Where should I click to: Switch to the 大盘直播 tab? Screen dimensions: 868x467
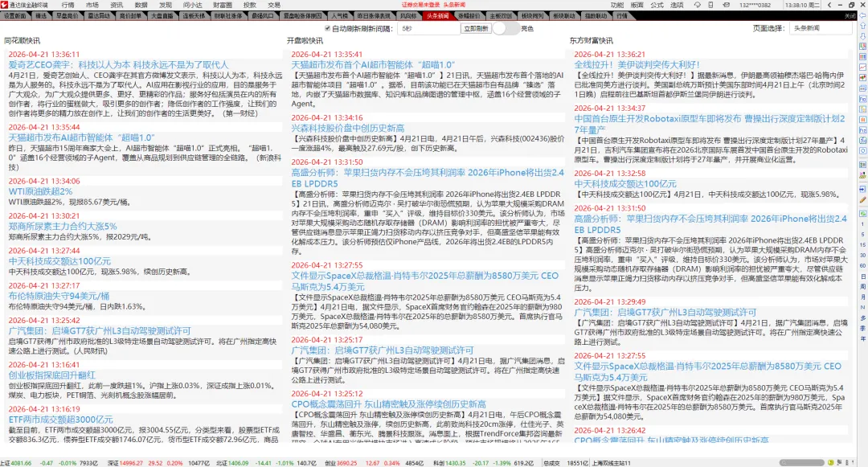click(x=162, y=16)
